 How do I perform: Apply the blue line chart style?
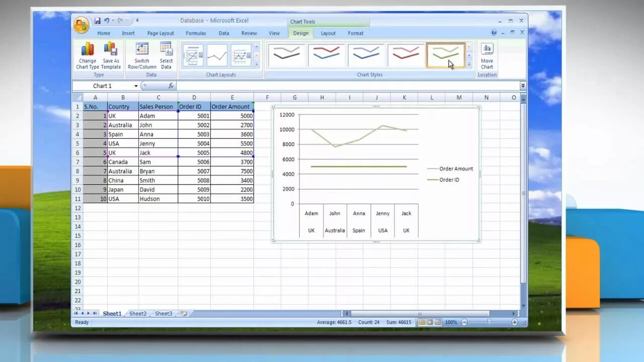tap(366, 55)
